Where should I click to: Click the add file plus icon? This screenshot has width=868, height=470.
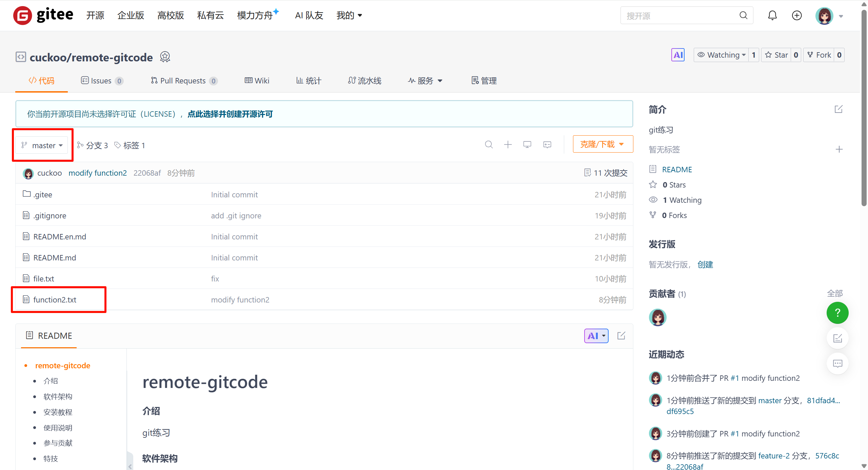click(x=508, y=145)
